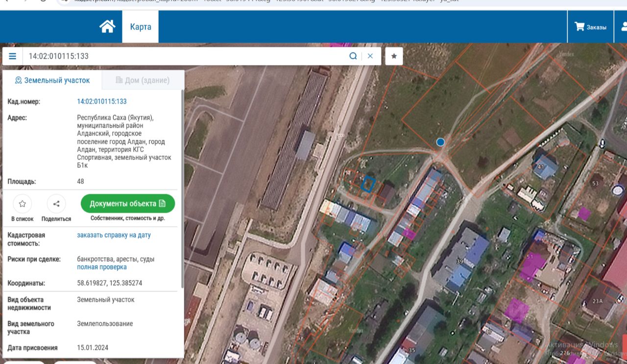Click the Риски при сделке label
627x364 pixels.
click(x=34, y=259)
